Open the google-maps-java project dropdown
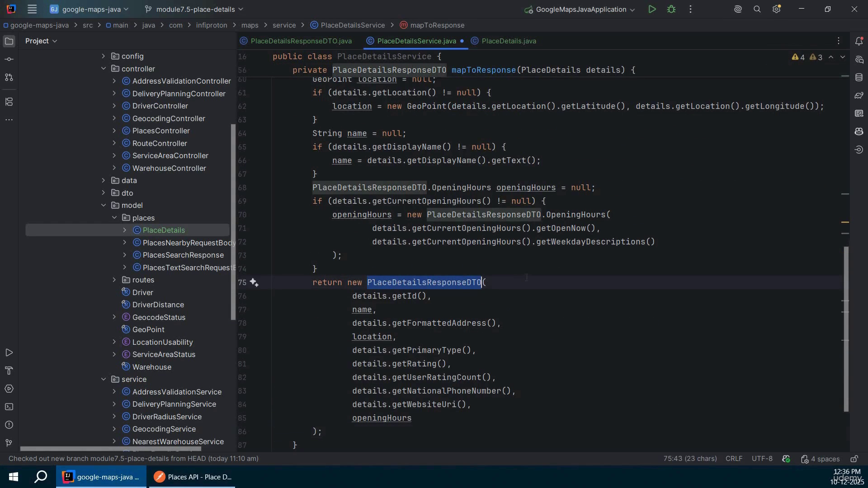Viewport: 868px width, 488px height. (x=89, y=9)
